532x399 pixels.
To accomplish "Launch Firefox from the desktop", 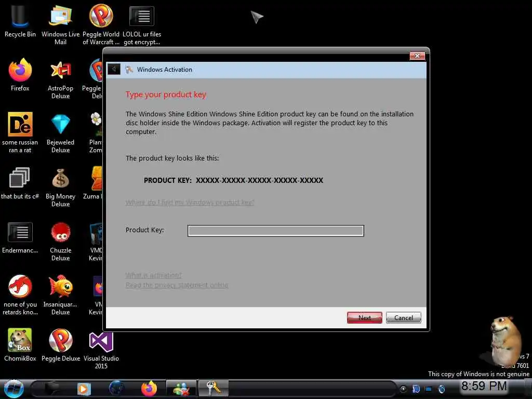I will [x=20, y=75].
